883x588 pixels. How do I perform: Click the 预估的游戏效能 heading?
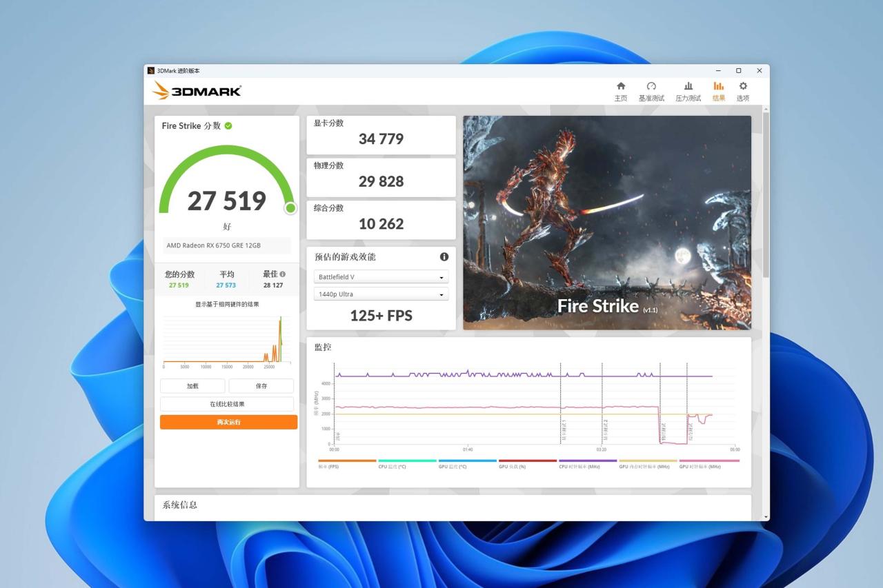345,257
